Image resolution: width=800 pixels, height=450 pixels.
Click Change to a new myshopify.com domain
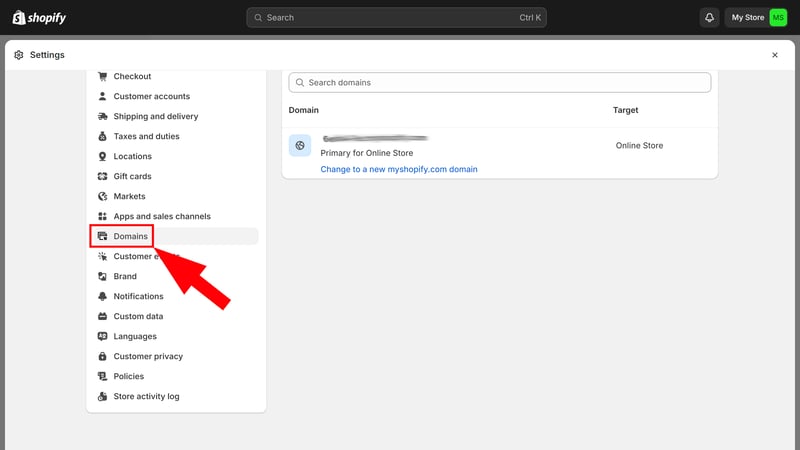(399, 169)
